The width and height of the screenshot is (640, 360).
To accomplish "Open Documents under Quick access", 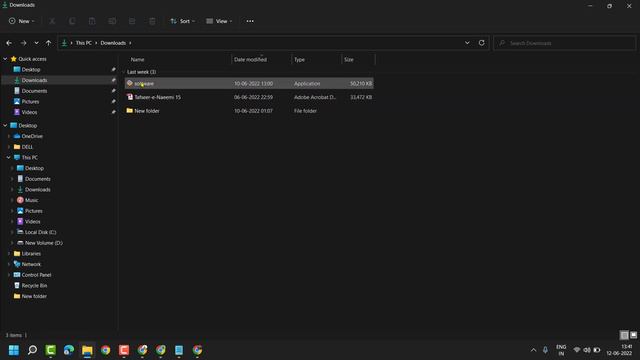I will [x=34, y=91].
